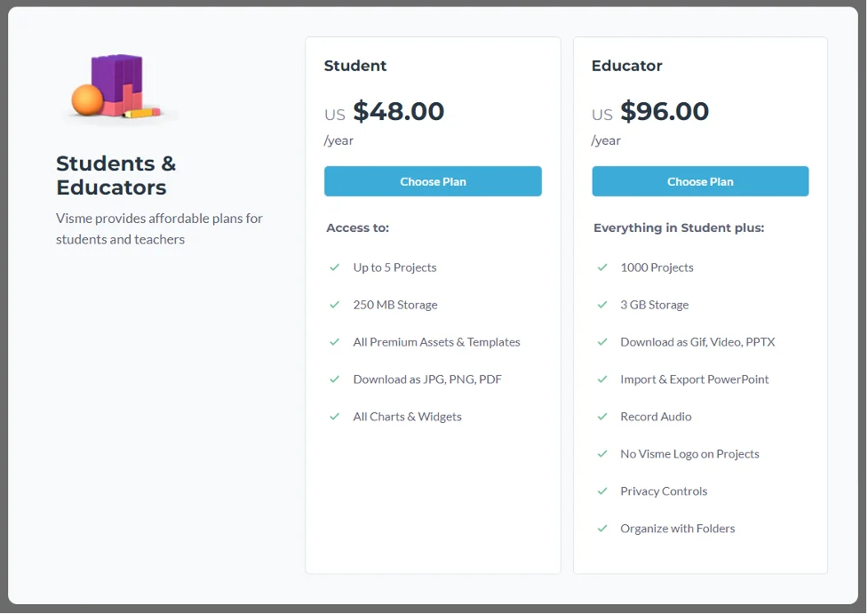The width and height of the screenshot is (868, 614).
Task: Click the checkmark beside 1000 Projects
Action: [x=602, y=267]
